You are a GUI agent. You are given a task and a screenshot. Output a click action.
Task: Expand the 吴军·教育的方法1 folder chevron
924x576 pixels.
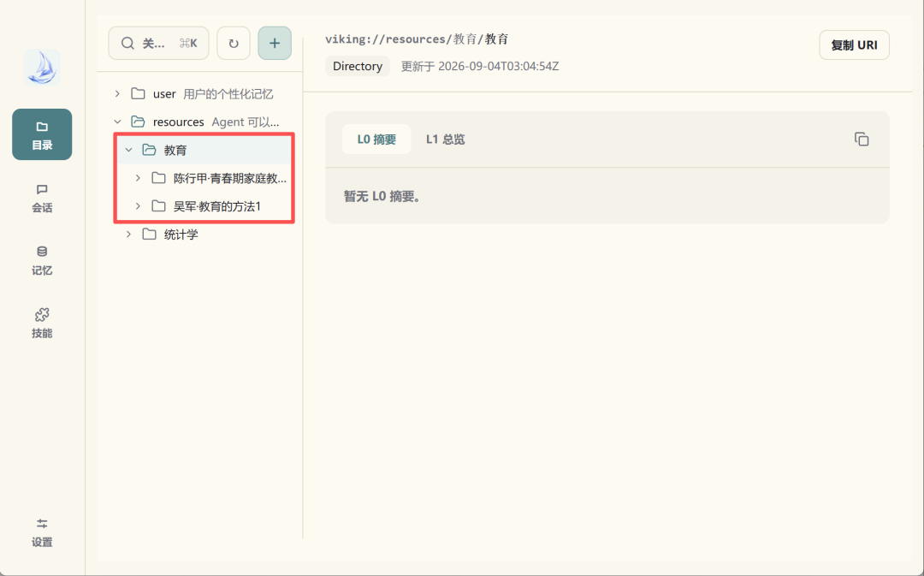click(x=138, y=206)
